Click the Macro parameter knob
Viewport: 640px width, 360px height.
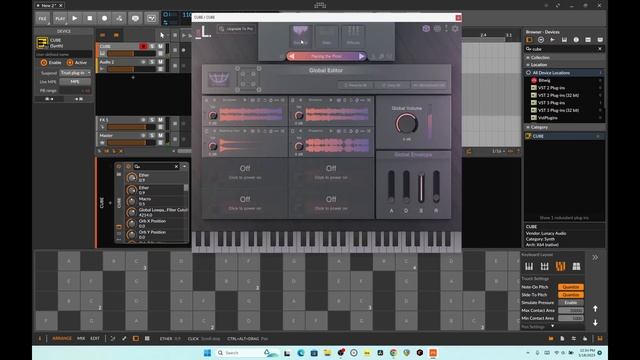pyautogui.click(x=131, y=201)
